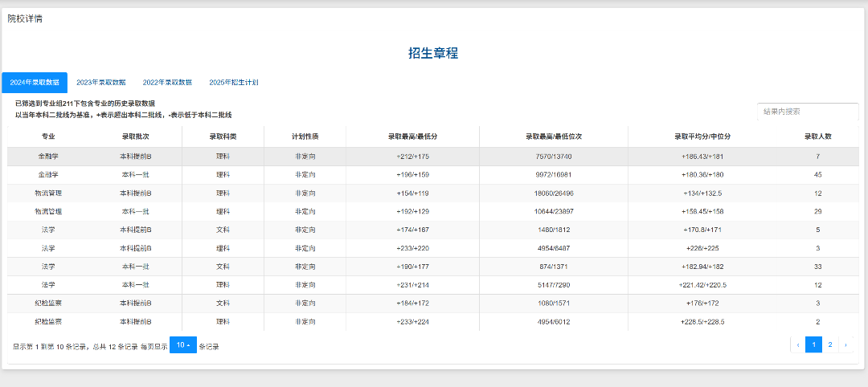This screenshot has width=868, height=387.
Task: Select the +190/+177 score cell
Action: 413,267
